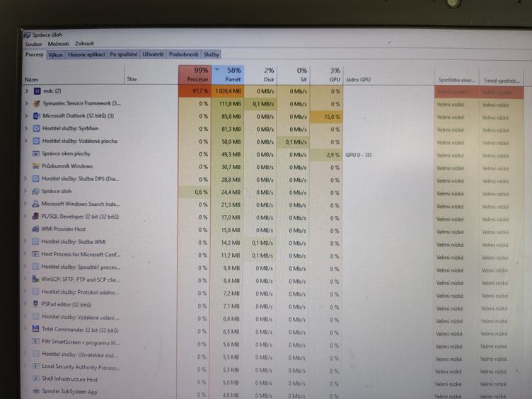The image size is (532, 399).
Task: Sort by the Paměť 58% column
Action: coord(228,75)
